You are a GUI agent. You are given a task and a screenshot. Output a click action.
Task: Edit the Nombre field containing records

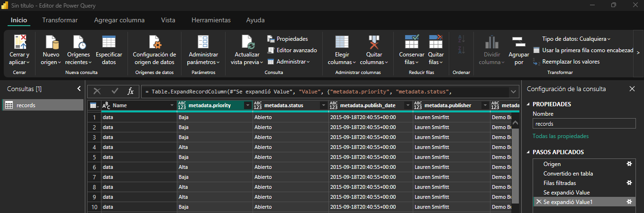(584, 123)
